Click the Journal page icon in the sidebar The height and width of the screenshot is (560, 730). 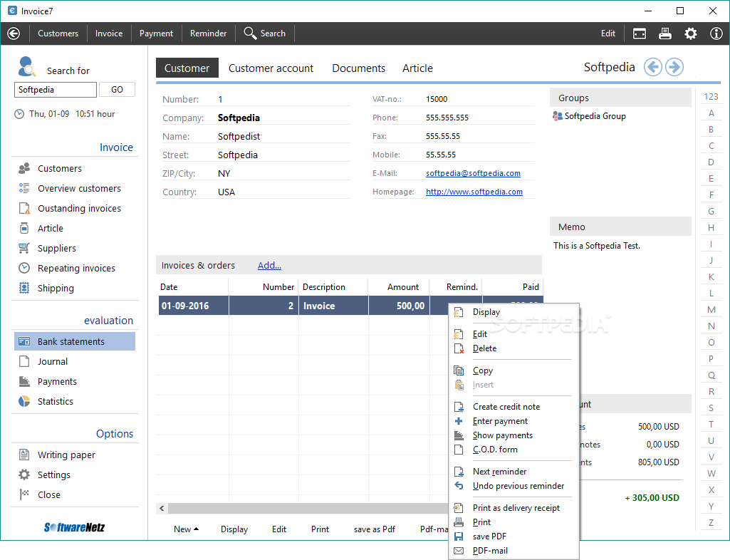pos(24,361)
